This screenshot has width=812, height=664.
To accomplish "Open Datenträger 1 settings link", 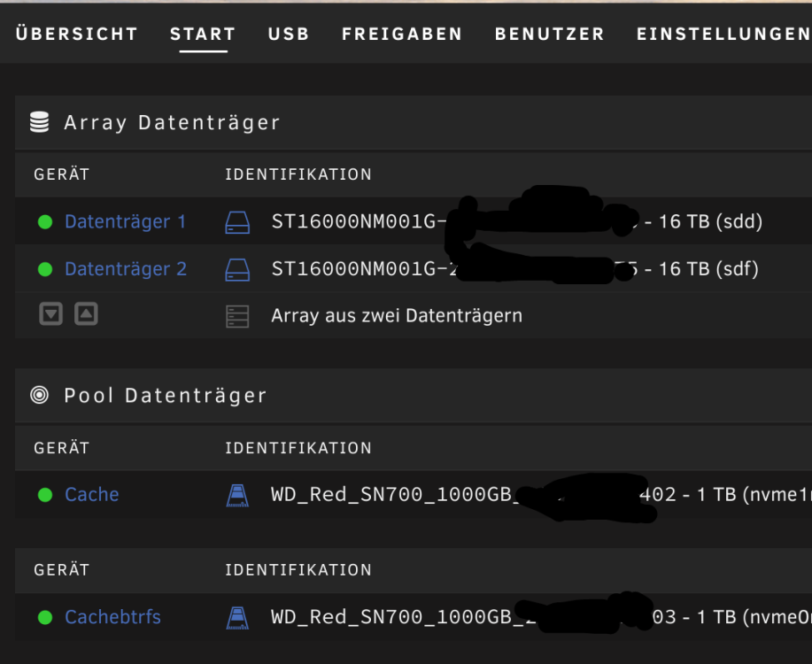I will pyautogui.click(x=125, y=221).
